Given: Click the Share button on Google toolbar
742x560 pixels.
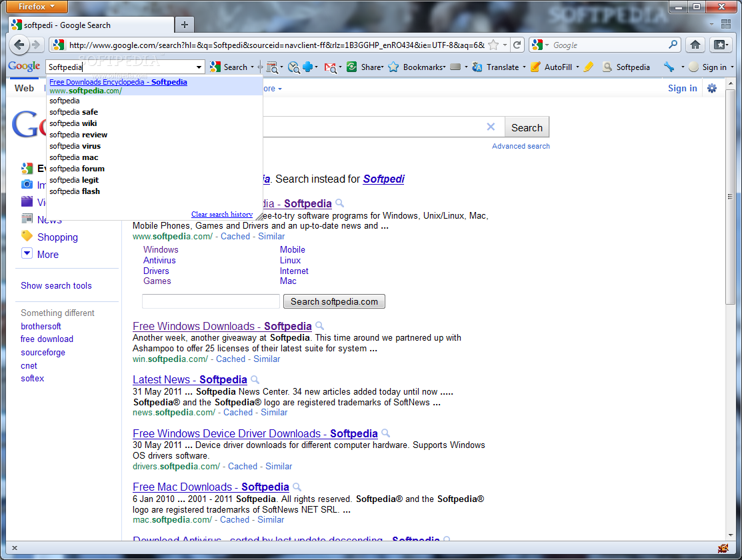Looking at the screenshot, I should click(365, 67).
